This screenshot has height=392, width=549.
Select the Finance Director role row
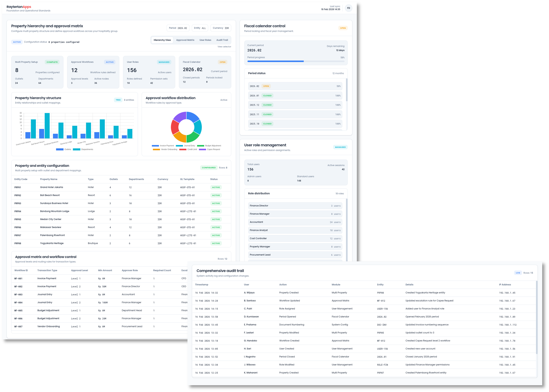coord(295,206)
